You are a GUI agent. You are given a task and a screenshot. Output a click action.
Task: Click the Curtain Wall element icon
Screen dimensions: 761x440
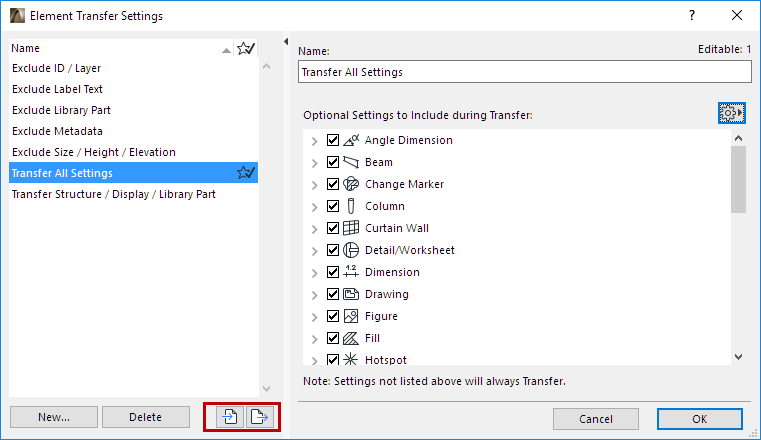(351, 228)
